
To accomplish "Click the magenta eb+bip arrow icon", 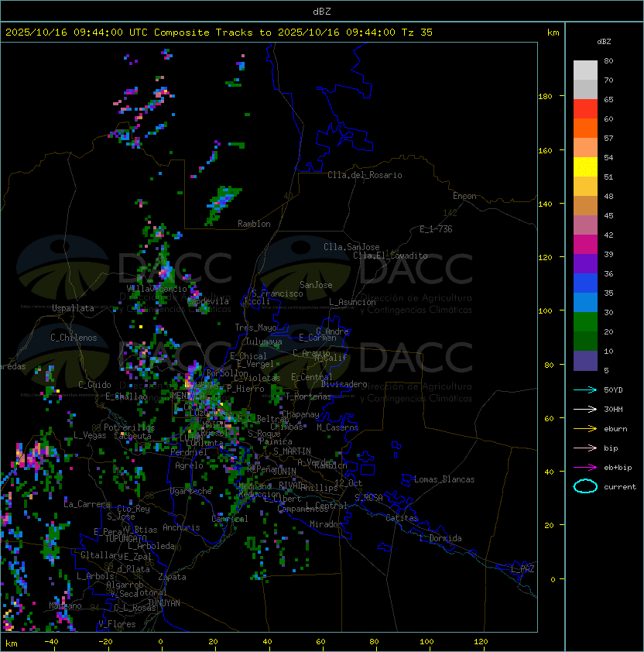I will [x=585, y=468].
